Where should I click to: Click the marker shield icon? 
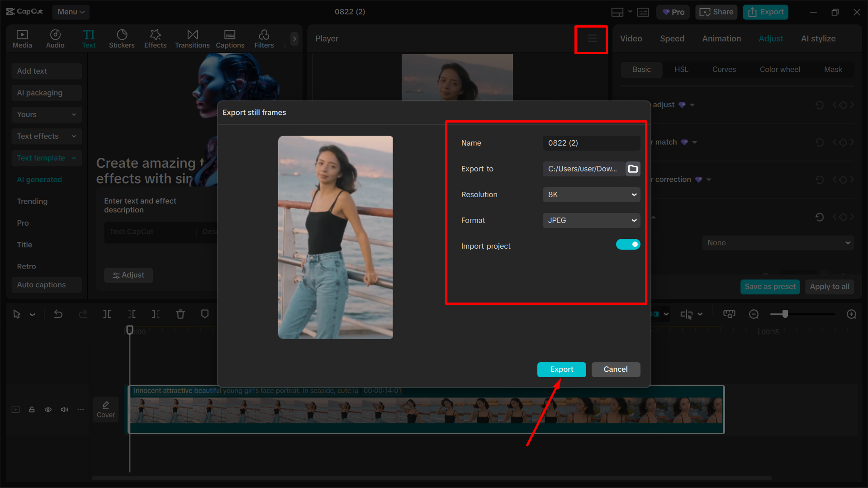tap(205, 314)
